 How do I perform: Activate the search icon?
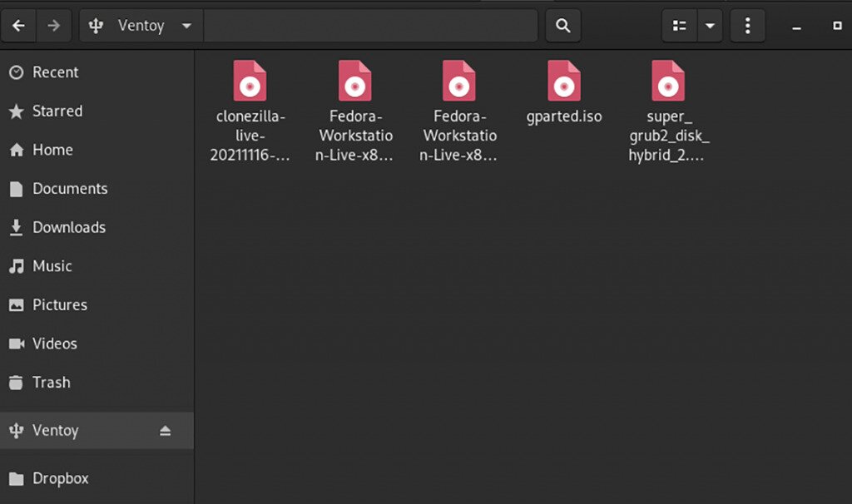pos(562,25)
